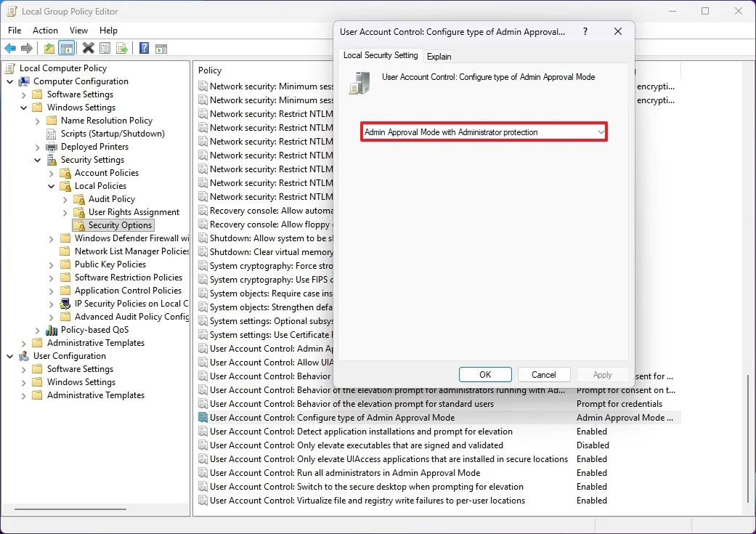Click the OK button in the dialog

pos(485,374)
